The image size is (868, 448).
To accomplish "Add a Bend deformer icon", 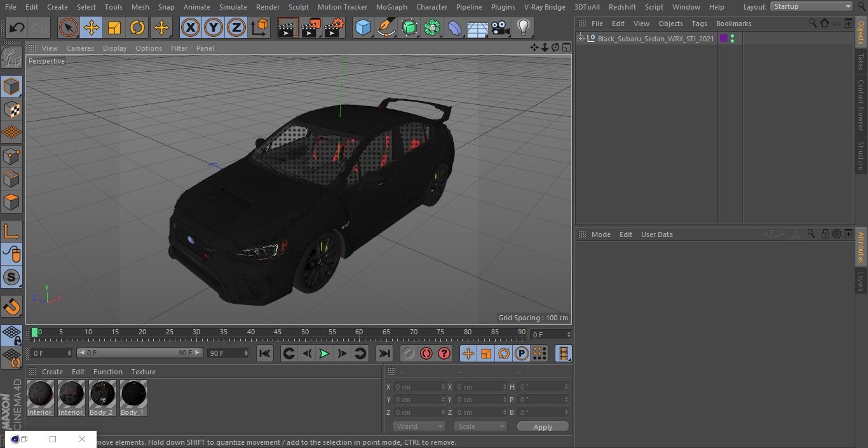I will (x=455, y=27).
